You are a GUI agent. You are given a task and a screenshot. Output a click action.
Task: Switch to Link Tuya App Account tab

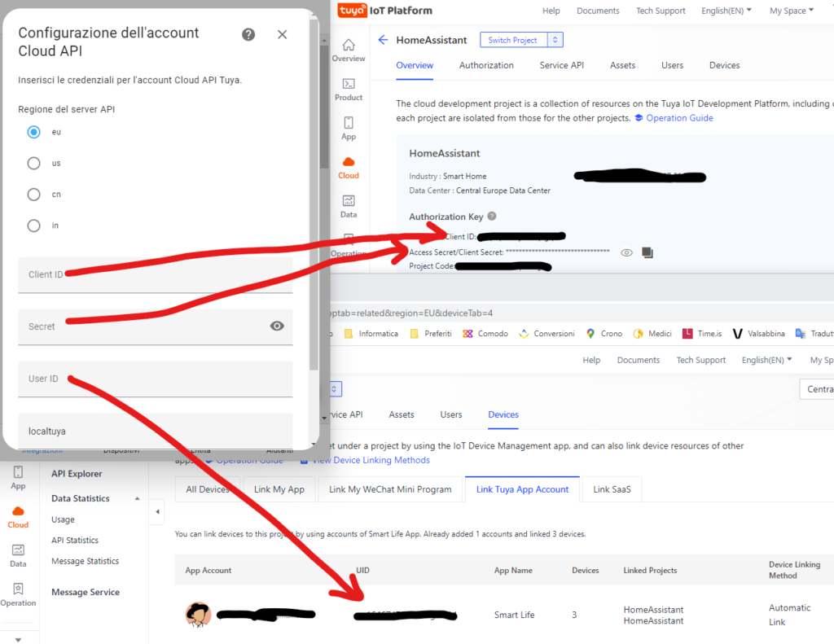click(522, 489)
